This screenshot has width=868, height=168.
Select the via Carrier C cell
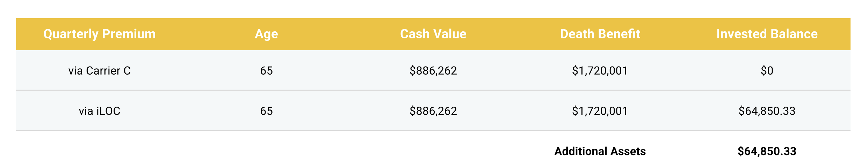click(99, 71)
